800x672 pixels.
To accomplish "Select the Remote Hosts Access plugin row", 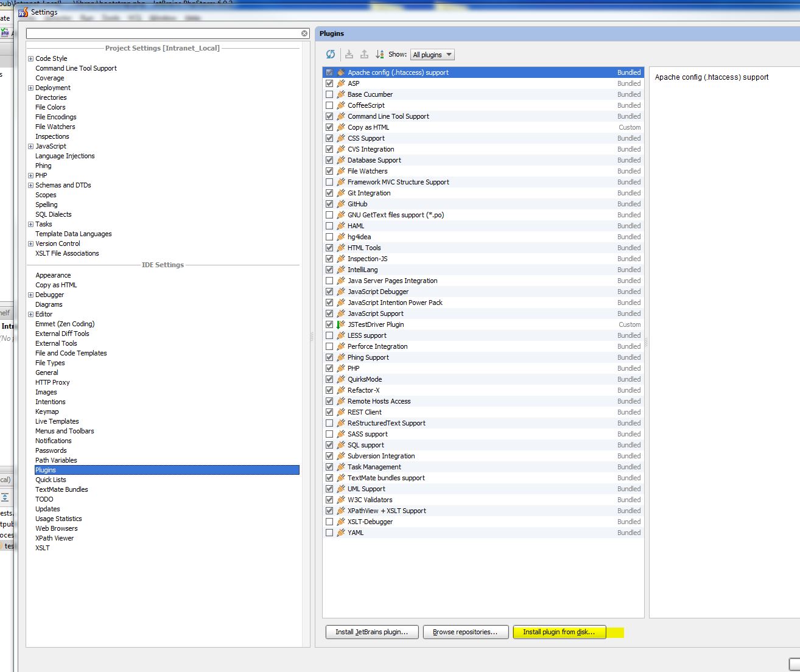I will point(483,401).
